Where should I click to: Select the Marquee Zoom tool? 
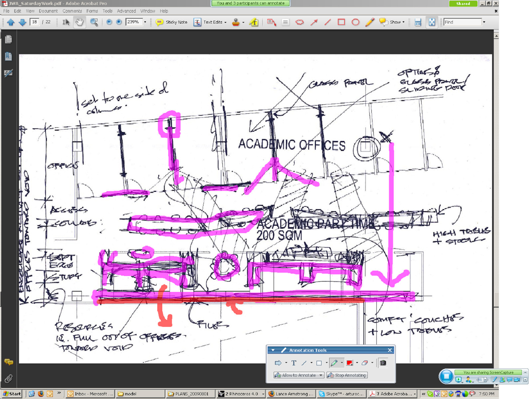click(94, 22)
